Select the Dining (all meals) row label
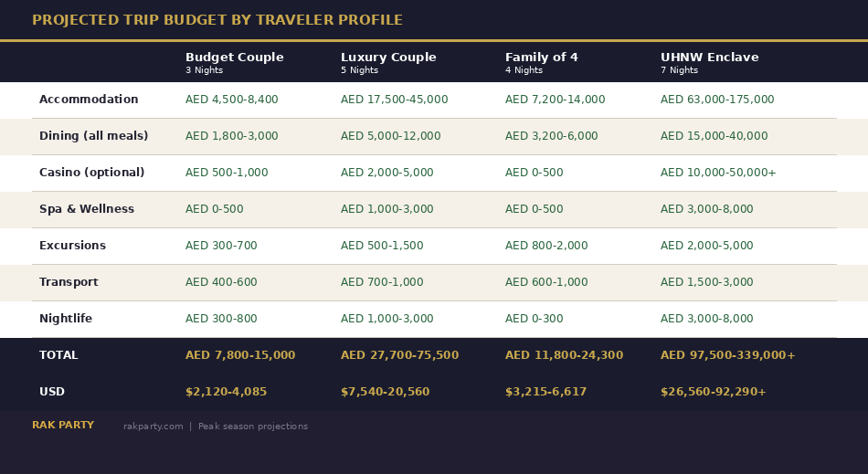The height and width of the screenshot is (474, 868). point(93,136)
